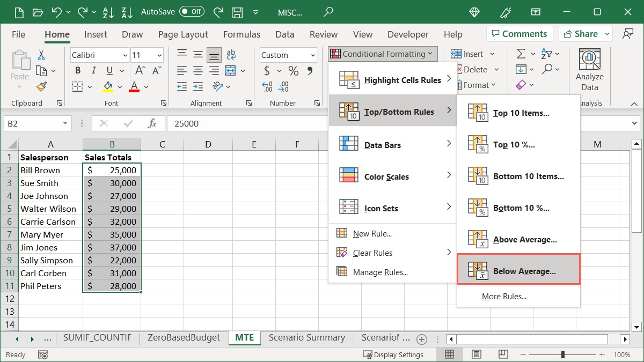Open the Name Box dropdown arrow
Viewport: 644px width, 362px height.
click(65, 123)
